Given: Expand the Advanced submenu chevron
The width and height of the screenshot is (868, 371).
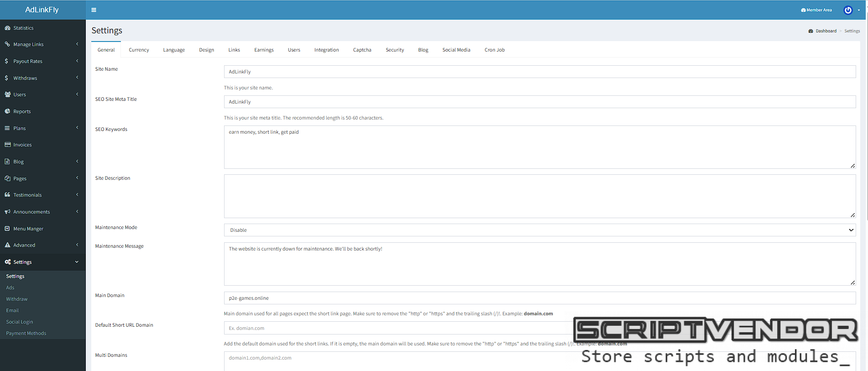Looking at the screenshot, I should pyautogui.click(x=77, y=245).
